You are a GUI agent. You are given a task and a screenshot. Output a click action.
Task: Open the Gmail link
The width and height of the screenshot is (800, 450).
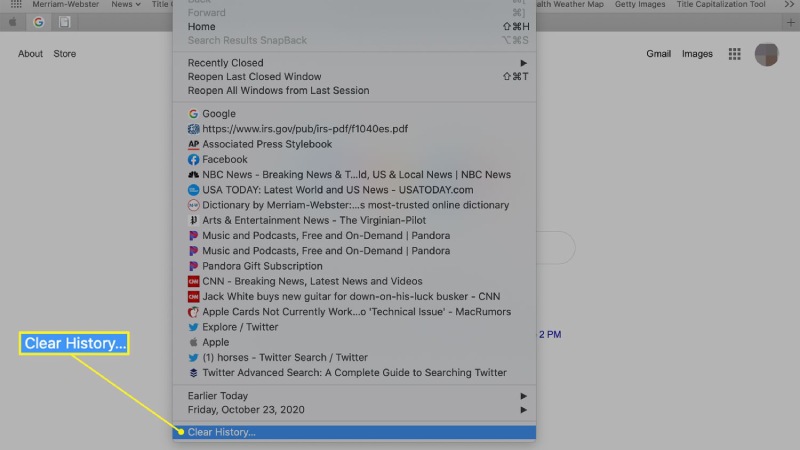pos(659,54)
